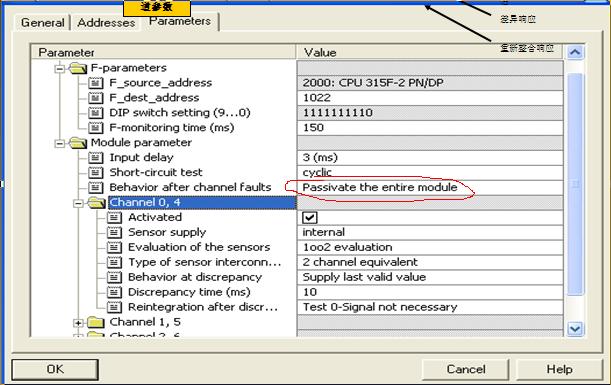Open the Supply last valid value cell

pos(430,277)
